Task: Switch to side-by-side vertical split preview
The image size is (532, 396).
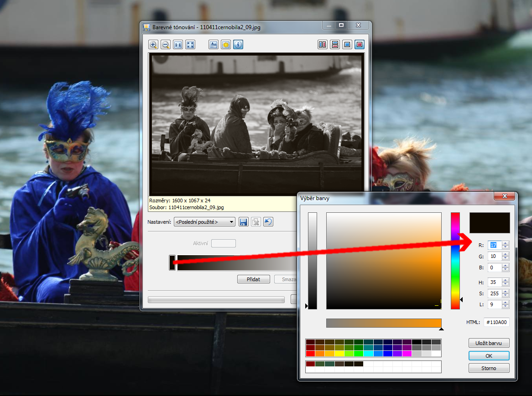Action: point(323,45)
